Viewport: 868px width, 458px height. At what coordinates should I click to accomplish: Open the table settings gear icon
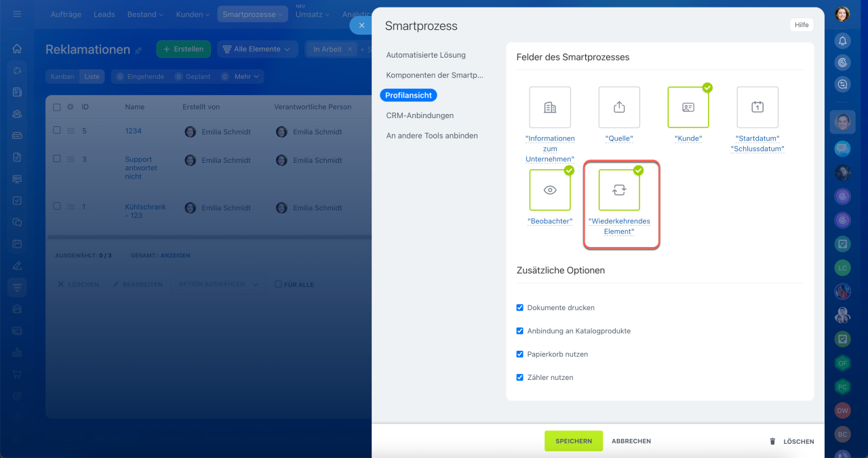click(70, 107)
